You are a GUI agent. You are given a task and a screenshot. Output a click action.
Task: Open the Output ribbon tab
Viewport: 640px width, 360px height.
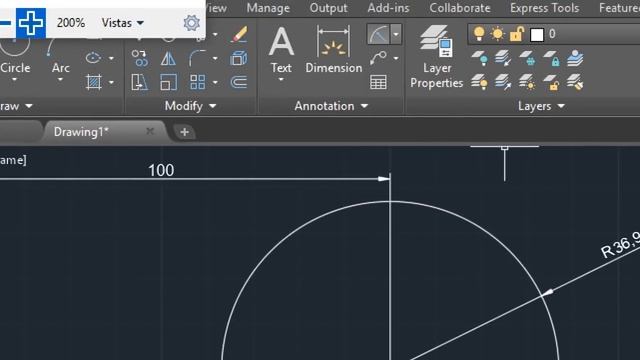click(329, 8)
